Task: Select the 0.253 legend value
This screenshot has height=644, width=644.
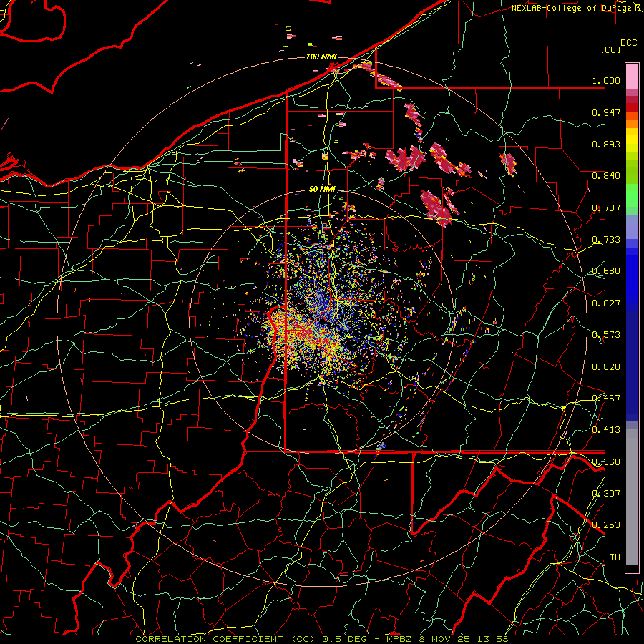Action: pyautogui.click(x=606, y=525)
